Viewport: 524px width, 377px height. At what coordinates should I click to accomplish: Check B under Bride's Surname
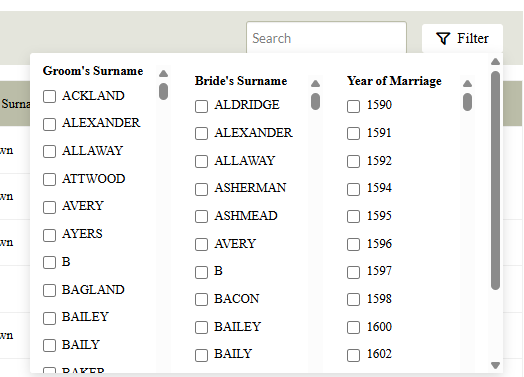pyautogui.click(x=202, y=272)
